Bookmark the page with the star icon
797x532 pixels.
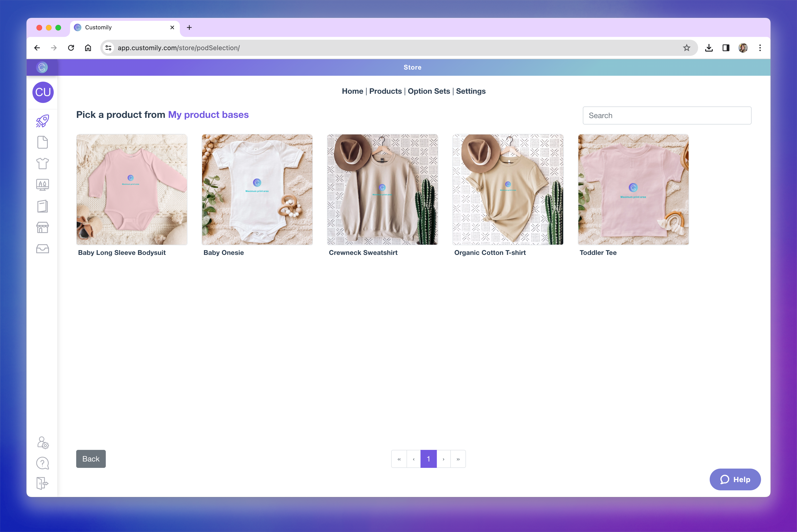tap(687, 48)
